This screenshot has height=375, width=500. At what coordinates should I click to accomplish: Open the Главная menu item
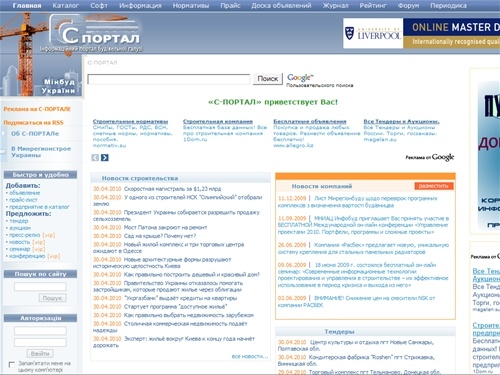[27, 6]
